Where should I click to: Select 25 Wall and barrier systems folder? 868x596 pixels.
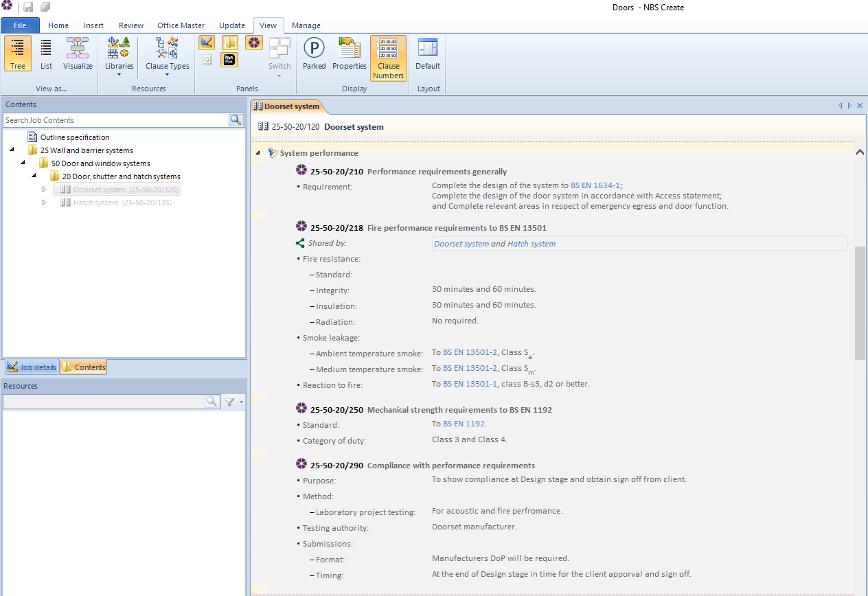click(x=87, y=150)
